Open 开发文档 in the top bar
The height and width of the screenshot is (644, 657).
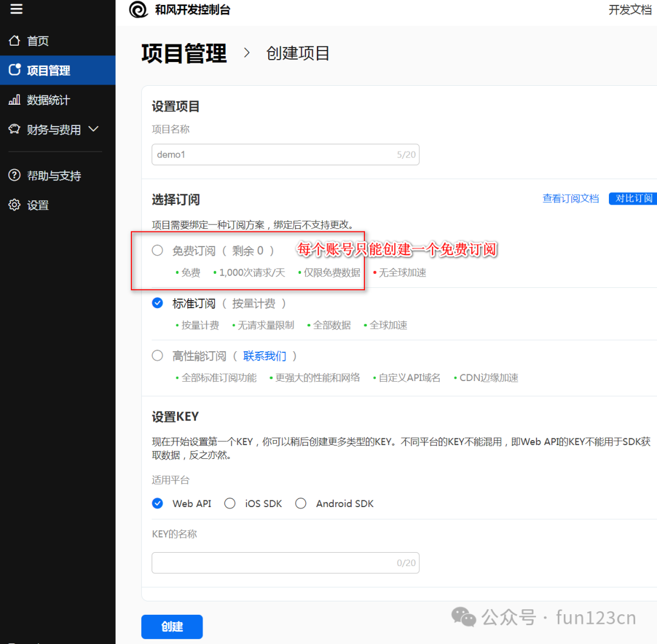pyautogui.click(x=630, y=10)
